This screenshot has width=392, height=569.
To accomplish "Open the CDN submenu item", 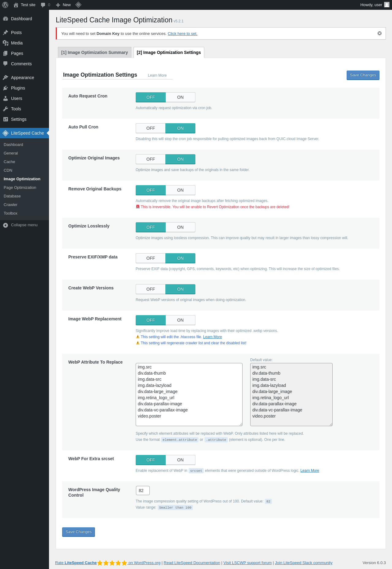I will pyautogui.click(x=24, y=170).
